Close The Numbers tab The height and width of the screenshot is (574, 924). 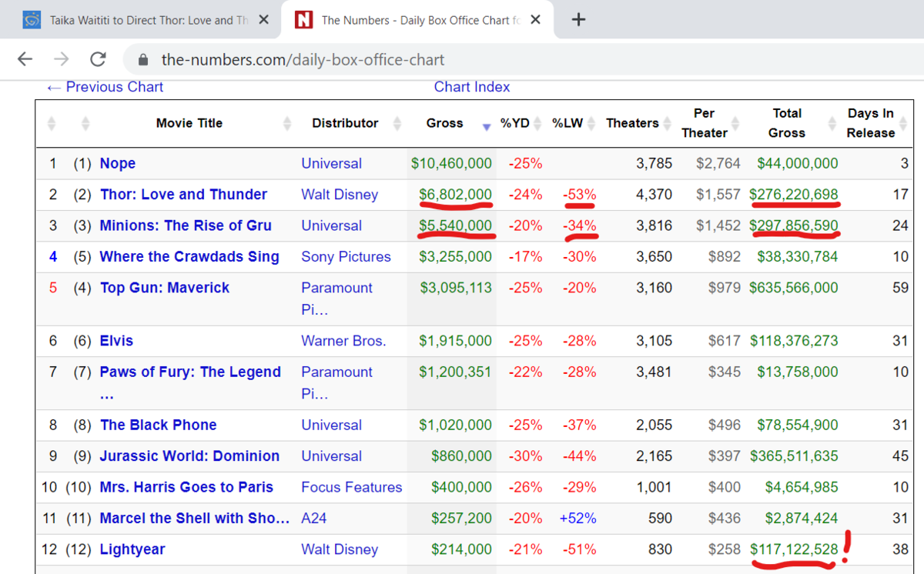point(536,20)
